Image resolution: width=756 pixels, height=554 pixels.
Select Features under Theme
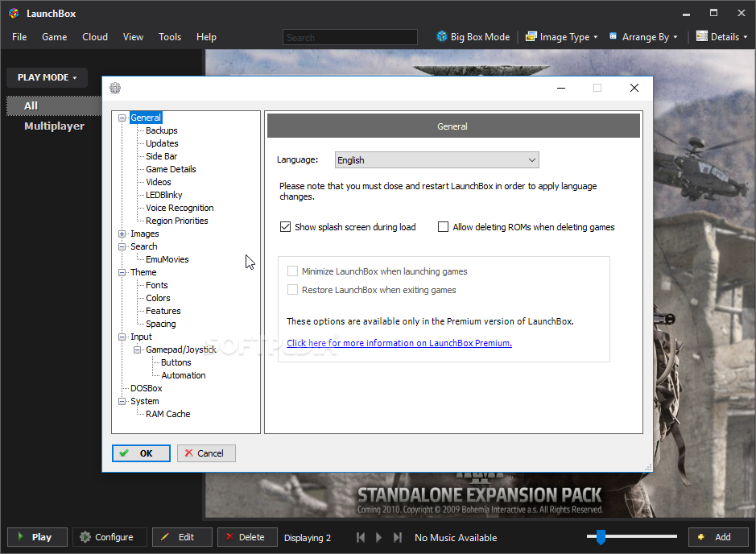[163, 311]
